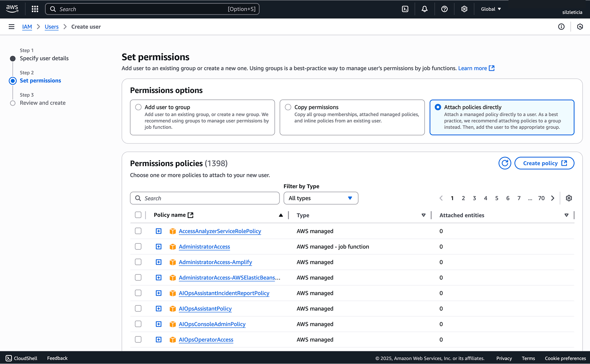Viewport: 590px width, 364px height.
Task: Click the info panel icon near top right
Action: 561,27
